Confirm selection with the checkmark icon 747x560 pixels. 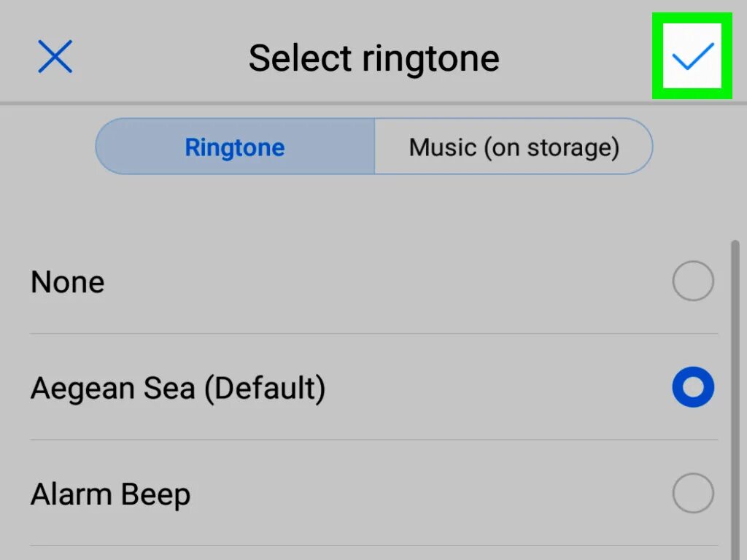point(692,57)
